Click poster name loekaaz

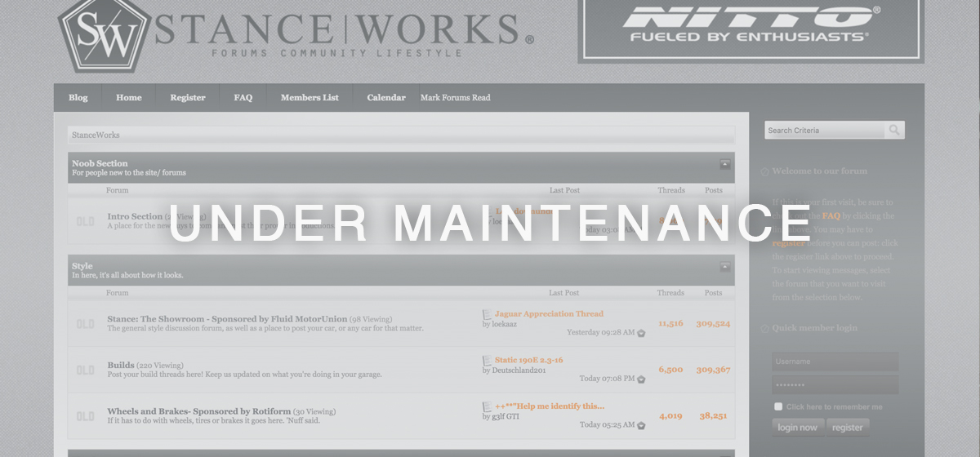pyautogui.click(x=504, y=325)
